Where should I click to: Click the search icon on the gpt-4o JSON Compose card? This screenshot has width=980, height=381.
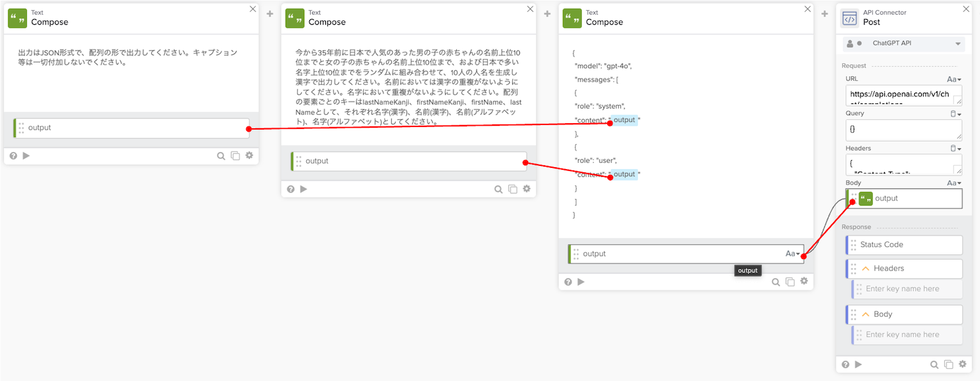pos(776,281)
